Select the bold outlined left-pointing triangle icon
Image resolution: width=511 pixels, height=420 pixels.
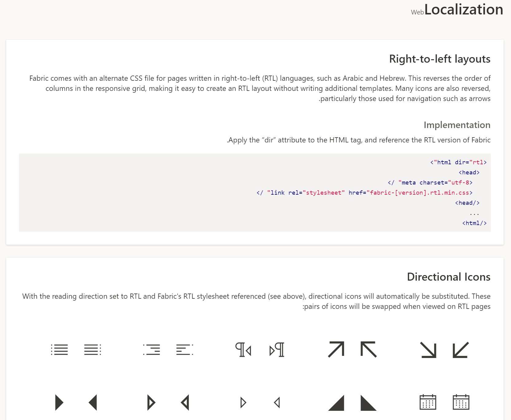click(x=185, y=402)
